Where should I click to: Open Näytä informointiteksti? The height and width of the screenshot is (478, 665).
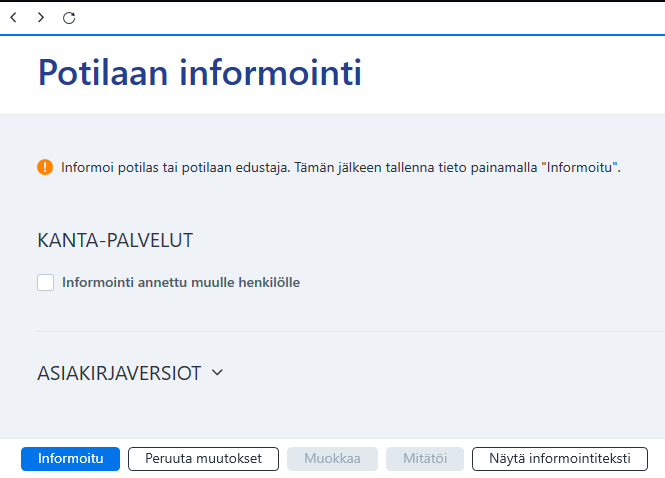560,458
